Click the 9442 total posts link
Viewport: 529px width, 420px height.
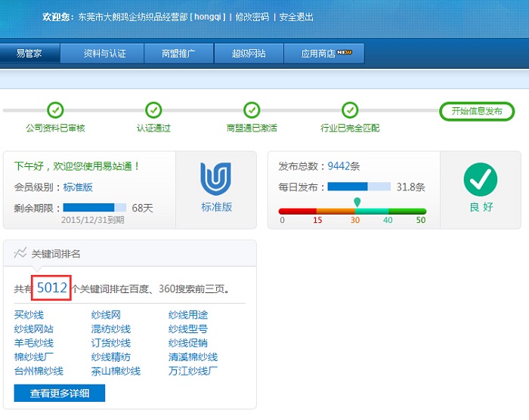(x=339, y=165)
